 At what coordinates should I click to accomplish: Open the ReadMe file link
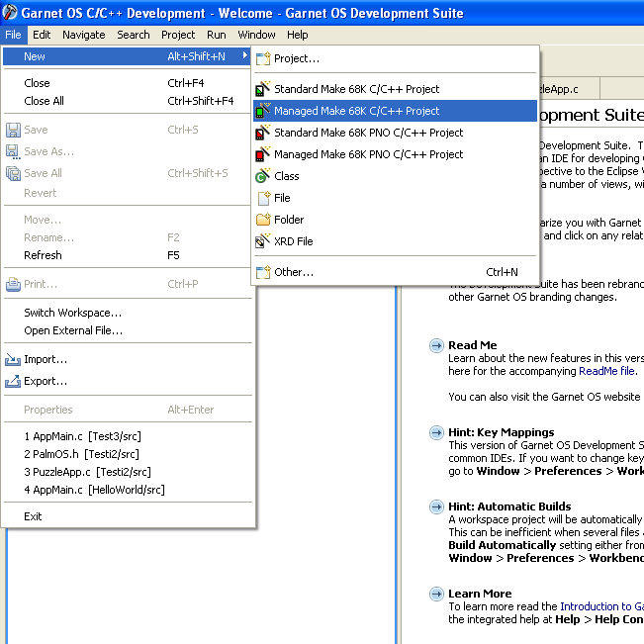606,371
